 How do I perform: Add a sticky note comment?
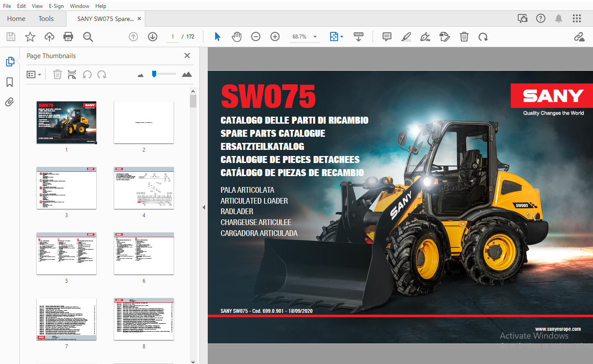point(387,37)
